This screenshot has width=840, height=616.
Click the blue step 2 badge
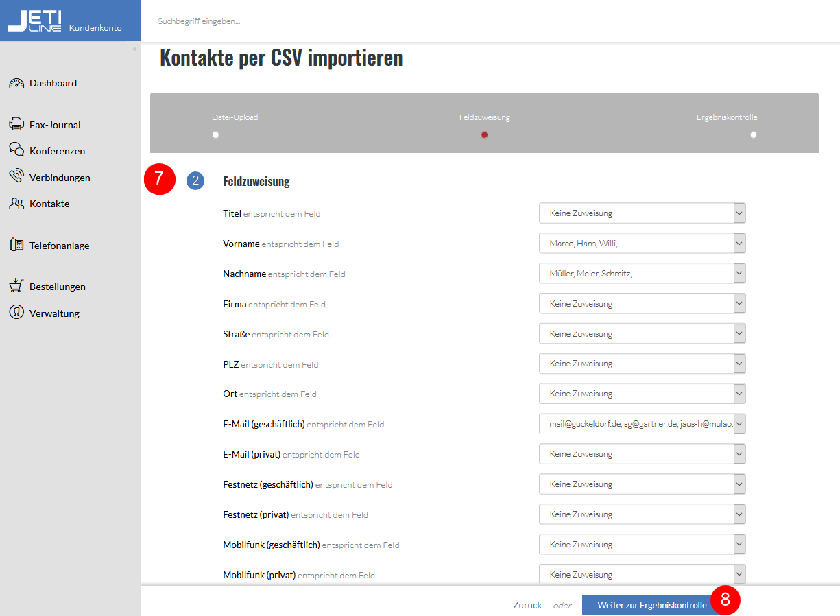195,181
